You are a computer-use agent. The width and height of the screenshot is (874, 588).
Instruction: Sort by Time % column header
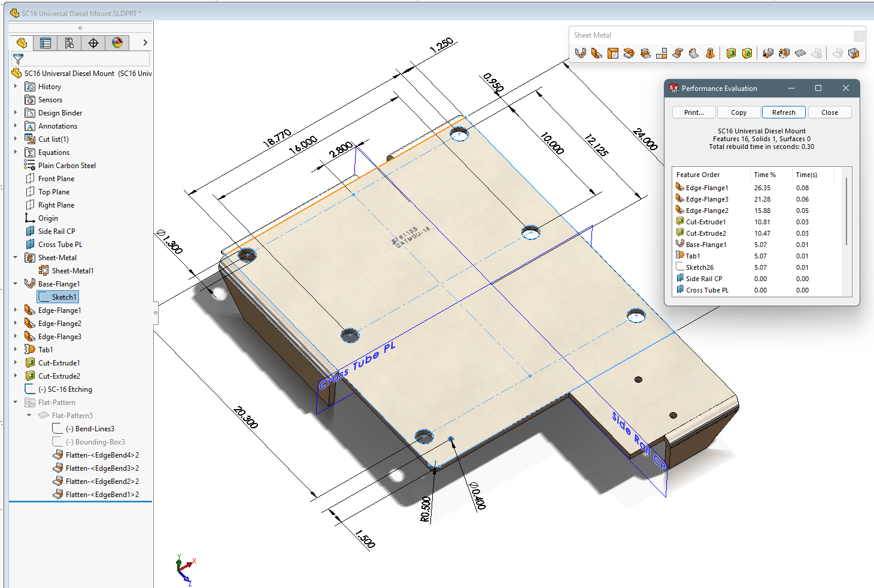click(771, 175)
